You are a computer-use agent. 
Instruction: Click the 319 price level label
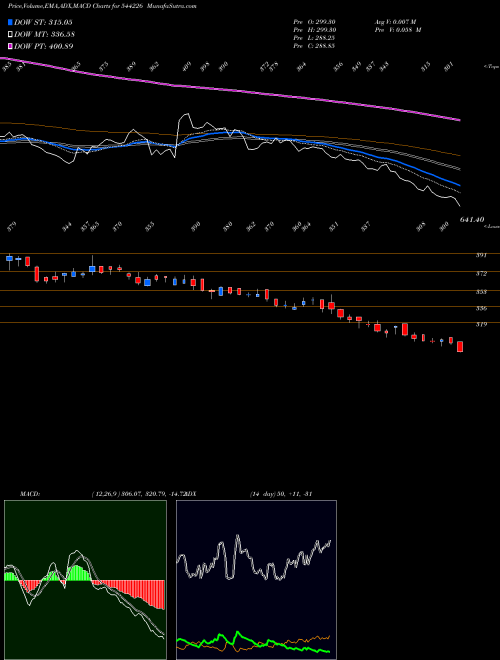[x=481, y=324]
